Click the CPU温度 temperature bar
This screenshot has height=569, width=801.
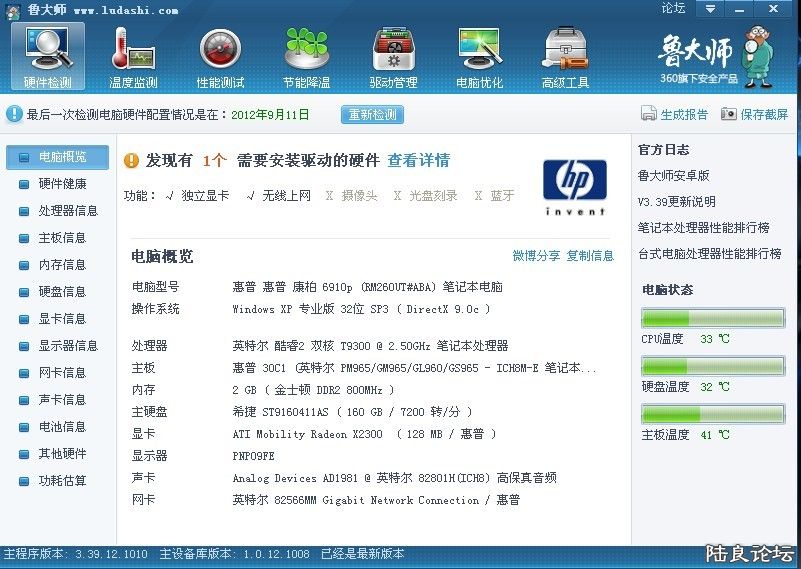(x=712, y=319)
